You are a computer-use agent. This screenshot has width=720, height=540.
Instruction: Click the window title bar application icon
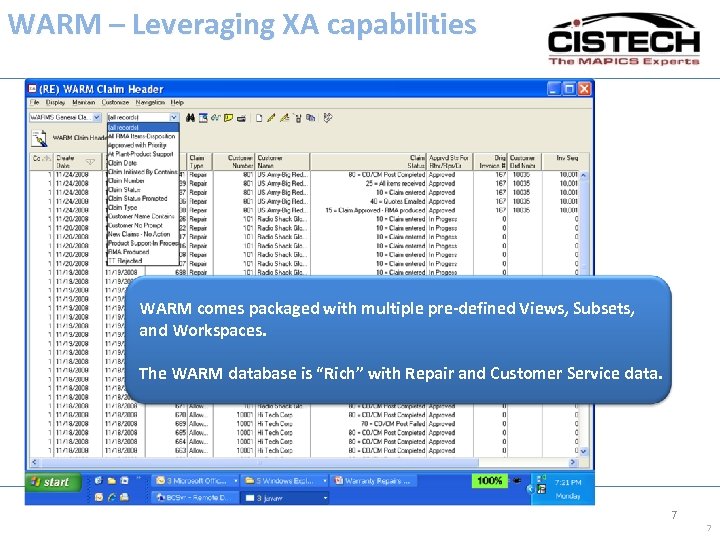33,89
